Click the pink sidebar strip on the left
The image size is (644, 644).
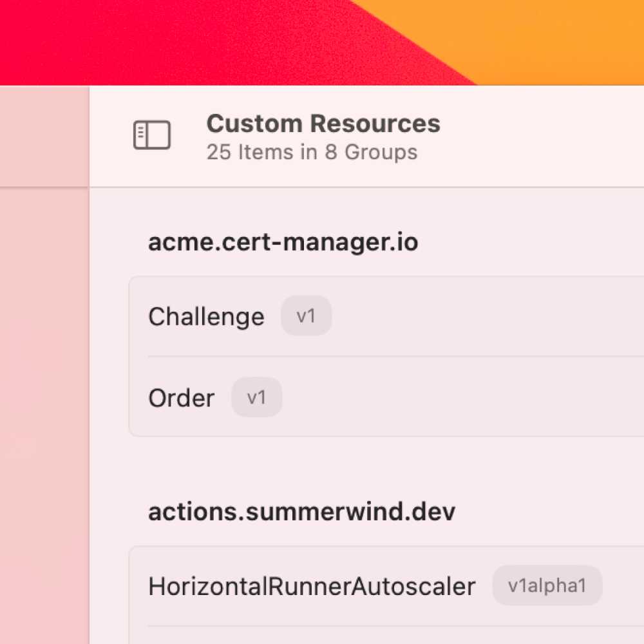coord(44,386)
